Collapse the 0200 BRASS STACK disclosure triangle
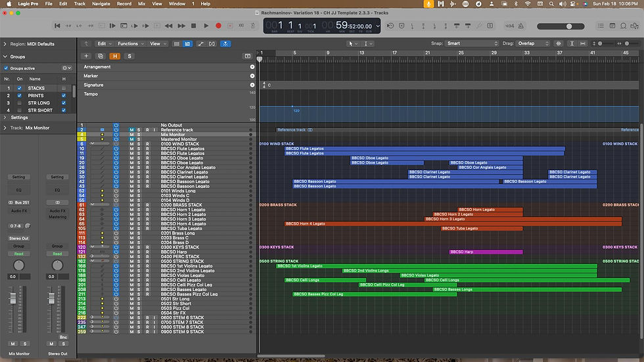 pyautogui.click(x=93, y=205)
